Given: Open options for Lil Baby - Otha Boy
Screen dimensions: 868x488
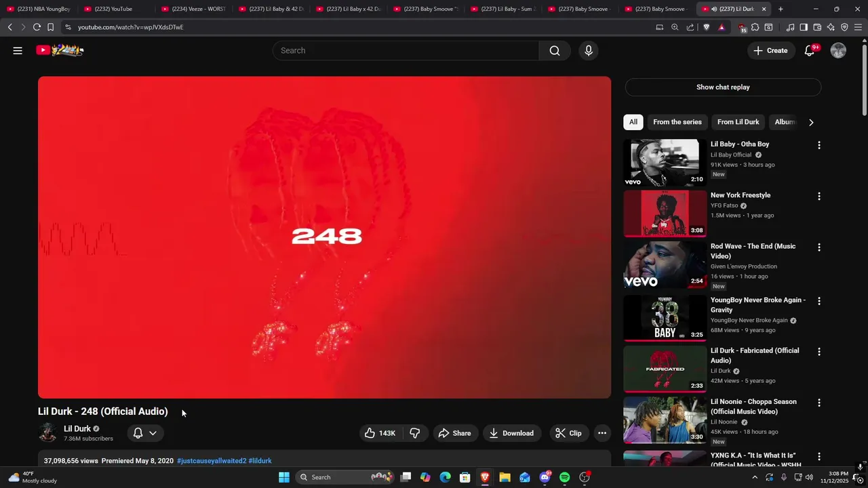Looking at the screenshot, I should point(818,145).
